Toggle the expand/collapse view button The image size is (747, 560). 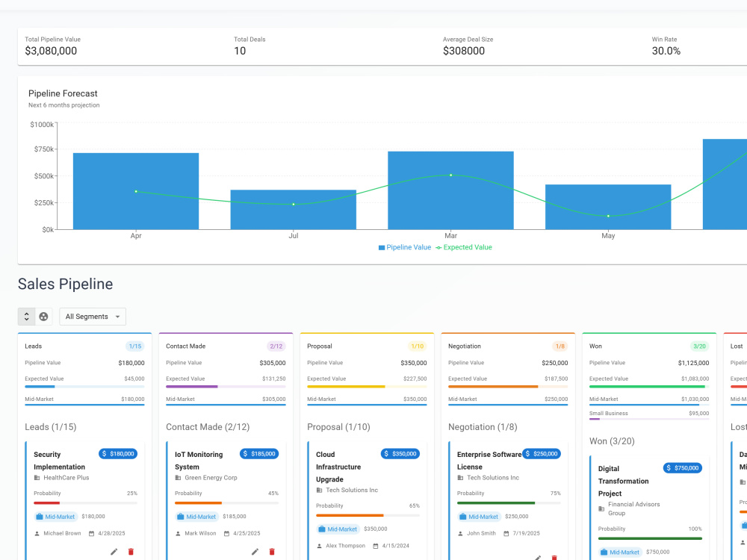pyautogui.click(x=27, y=317)
